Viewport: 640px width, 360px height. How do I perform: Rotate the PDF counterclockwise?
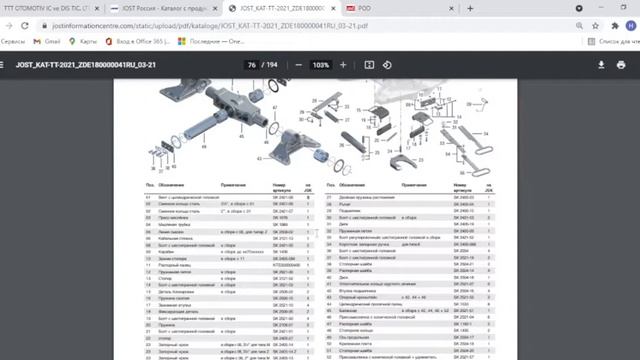387,65
